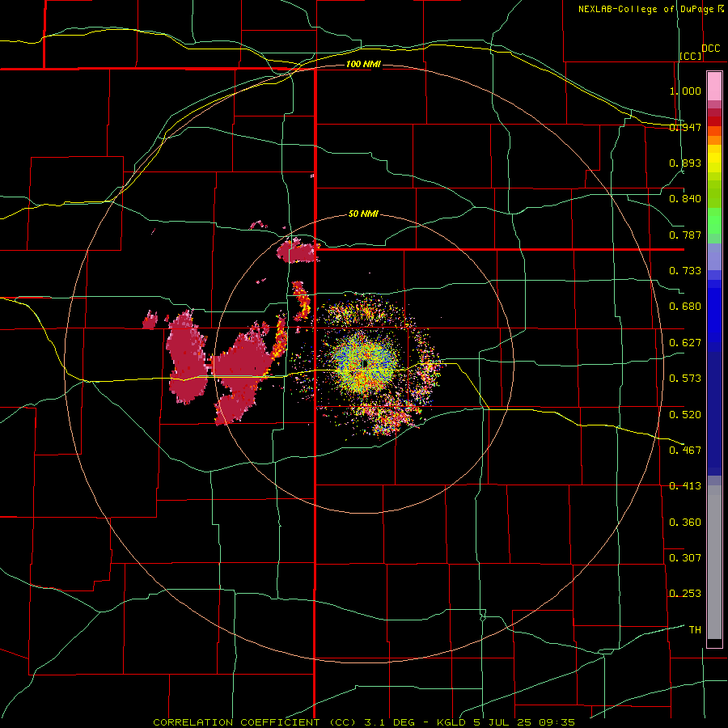Click the 1.000 scale value
This screenshot has height=728, width=728.
(685, 91)
